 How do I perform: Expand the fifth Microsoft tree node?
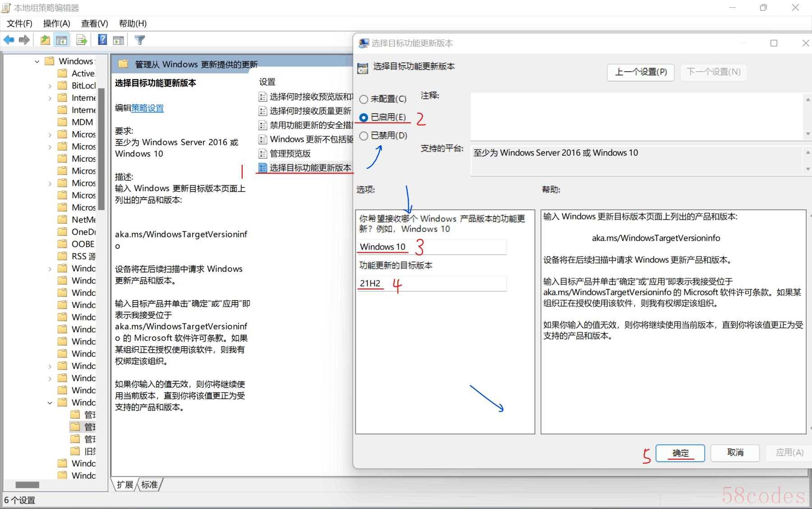[50, 183]
